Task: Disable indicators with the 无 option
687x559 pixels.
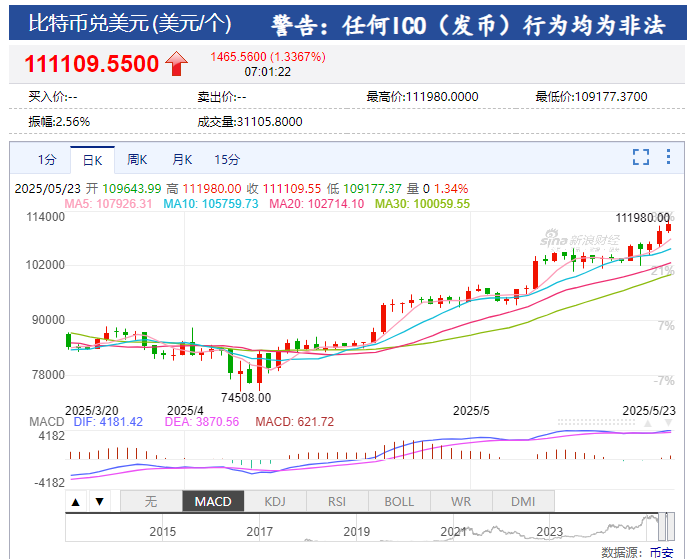Action: [151, 501]
